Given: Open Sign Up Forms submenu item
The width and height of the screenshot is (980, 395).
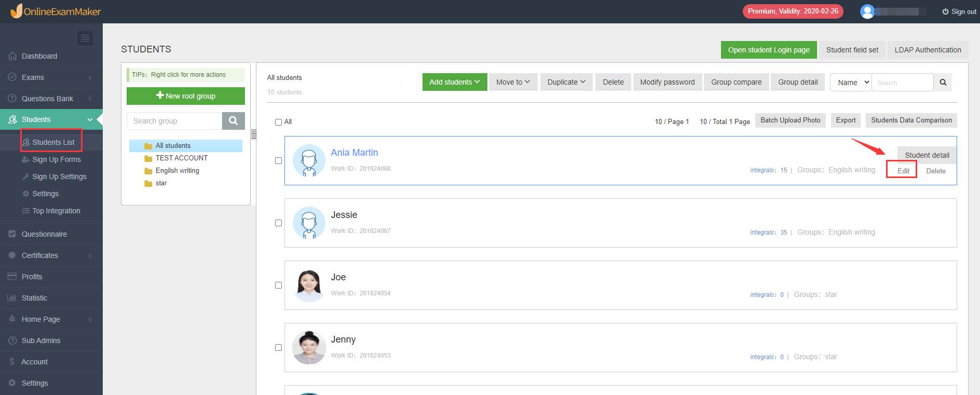Looking at the screenshot, I should tap(51, 159).
